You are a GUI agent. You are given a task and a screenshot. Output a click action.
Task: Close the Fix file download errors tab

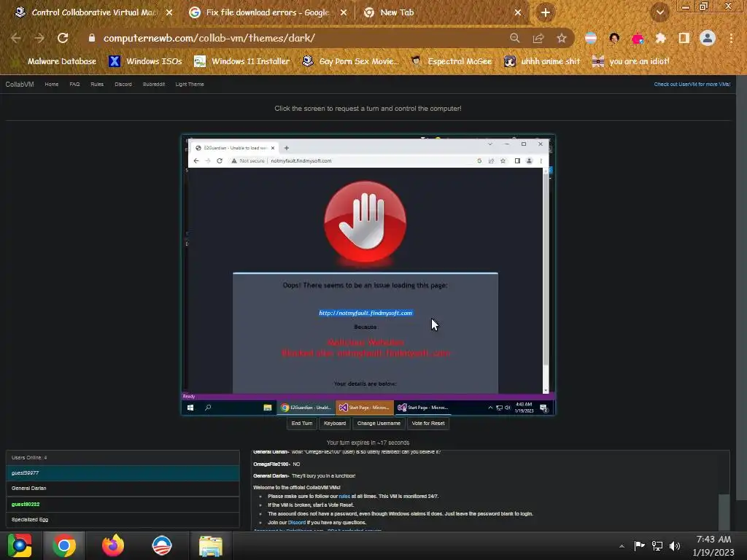344,12
